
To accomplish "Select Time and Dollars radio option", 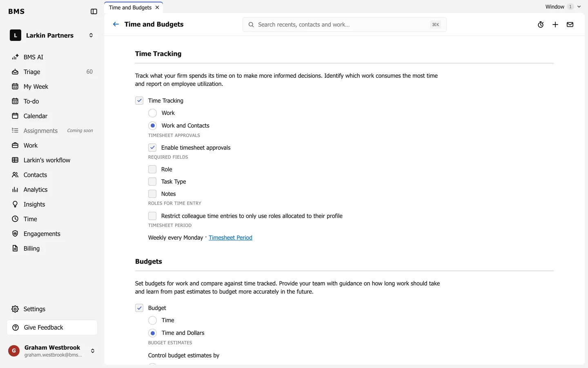I will (x=152, y=333).
